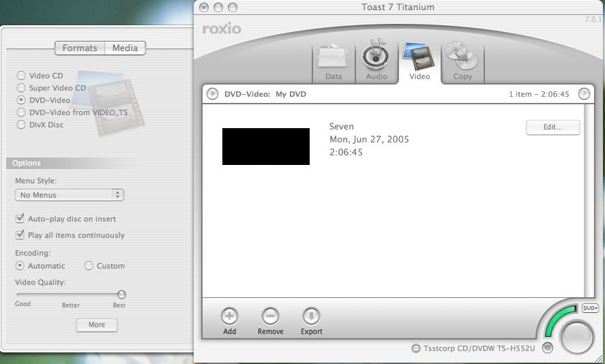Screen dimensions: 605x364
Task: Click the disc drive eject icon
Action: pos(415,348)
